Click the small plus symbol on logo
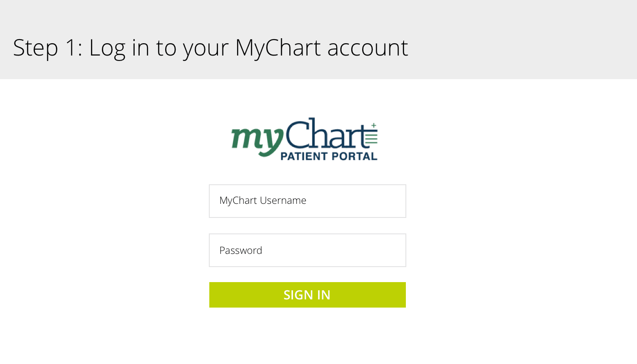The width and height of the screenshot is (637, 364). pyautogui.click(x=374, y=125)
